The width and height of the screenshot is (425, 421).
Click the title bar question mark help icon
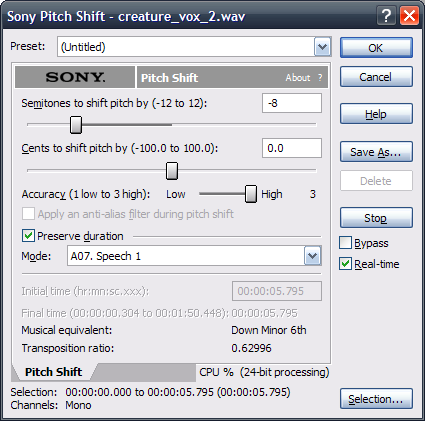click(387, 15)
